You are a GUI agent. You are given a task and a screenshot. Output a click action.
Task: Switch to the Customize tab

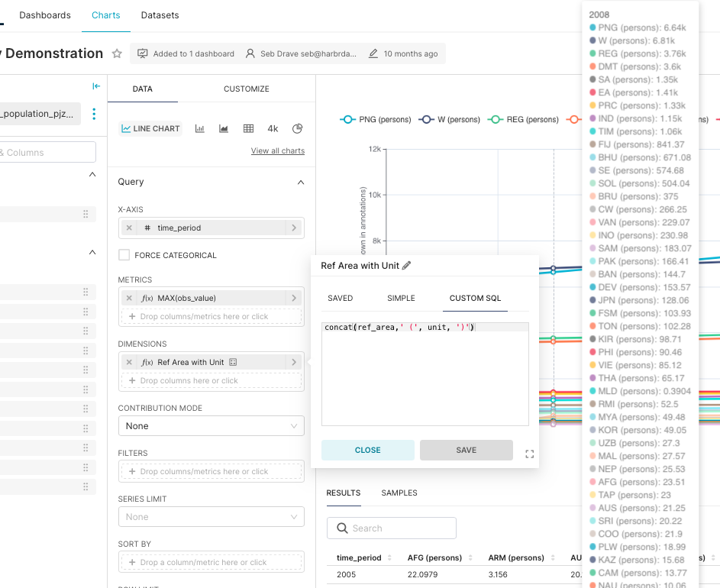[x=246, y=89]
